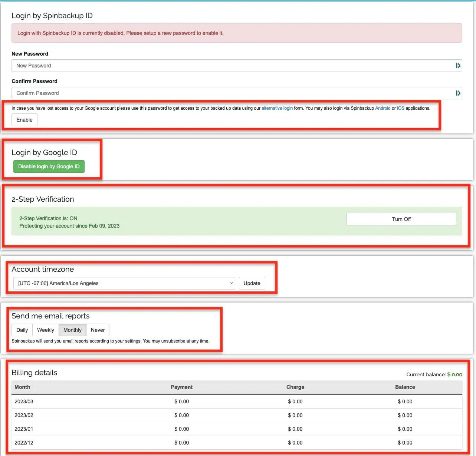Select the 2023/03 billing row
The height and width of the screenshot is (456, 476).
[24, 402]
